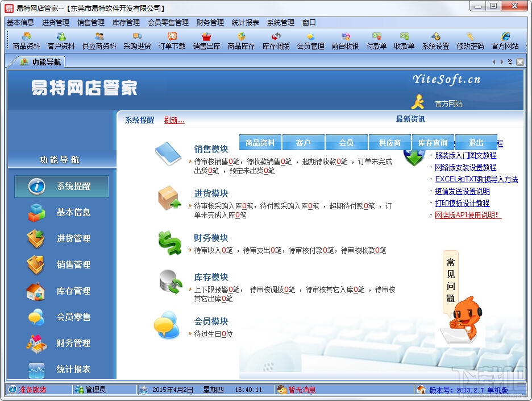This screenshot has height=401, width=532.
Task: Select 会员零售 in the navigation sidebar
Action: (62, 317)
